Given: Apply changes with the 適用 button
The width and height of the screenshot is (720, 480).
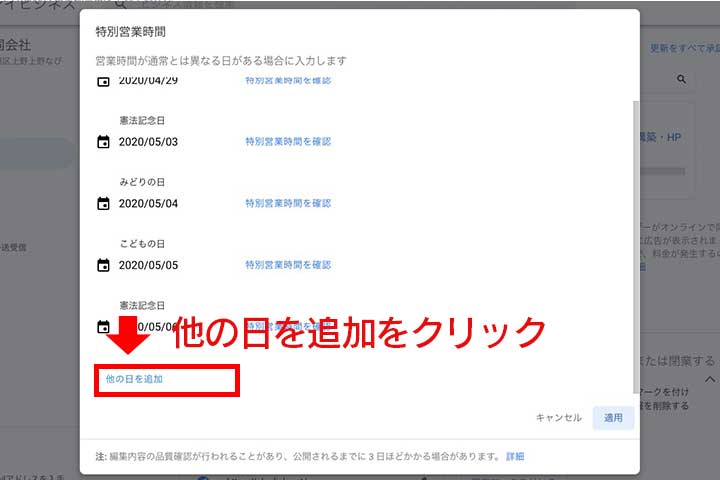Looking at the screenshot, I should 613,418.
